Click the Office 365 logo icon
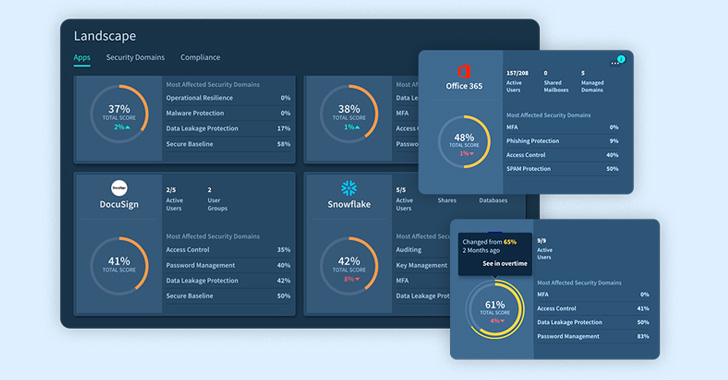Image resolution: width=728 pixels, height=380 pixels. tap(464, 72)
